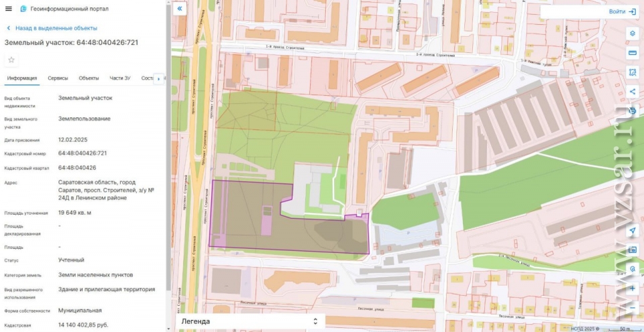
Task: Open the hamburger main menu
Action: 8,9
